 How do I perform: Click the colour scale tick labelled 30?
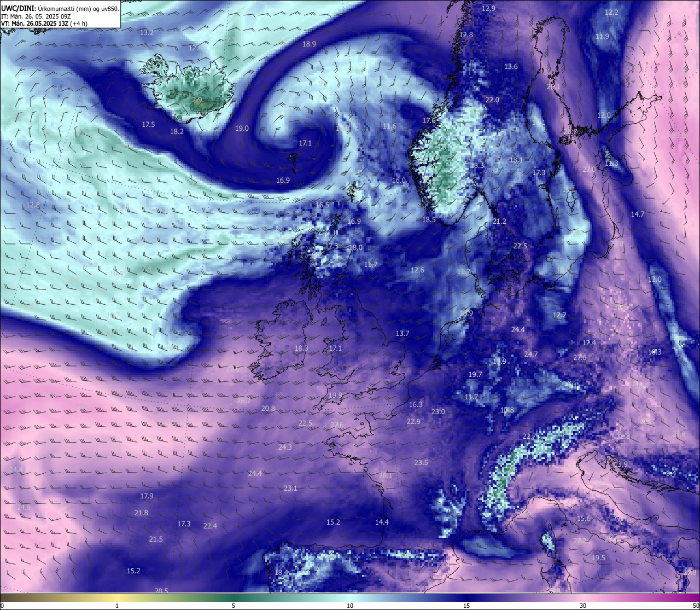pyautogui.click(x=583, y=606)
